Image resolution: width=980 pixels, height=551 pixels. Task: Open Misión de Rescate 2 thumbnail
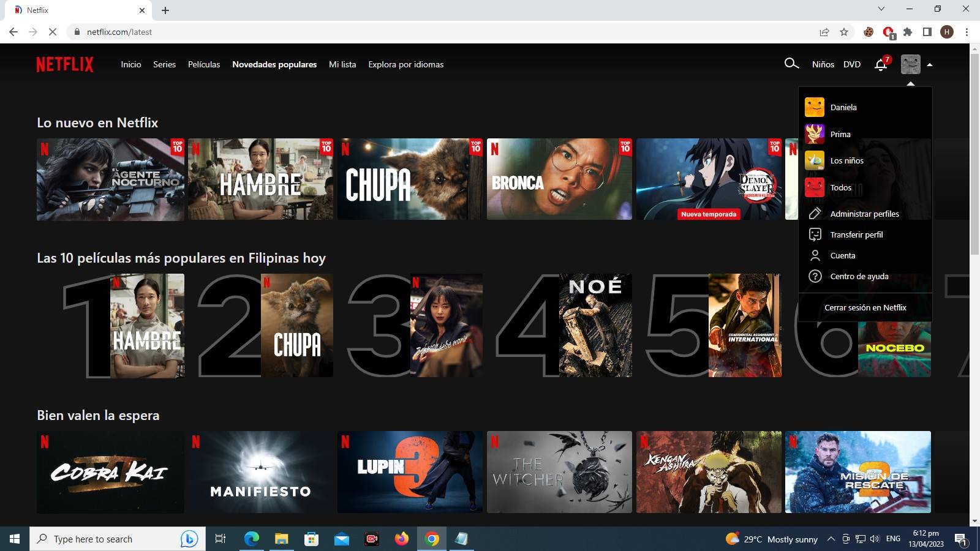(x=858, y=472)
